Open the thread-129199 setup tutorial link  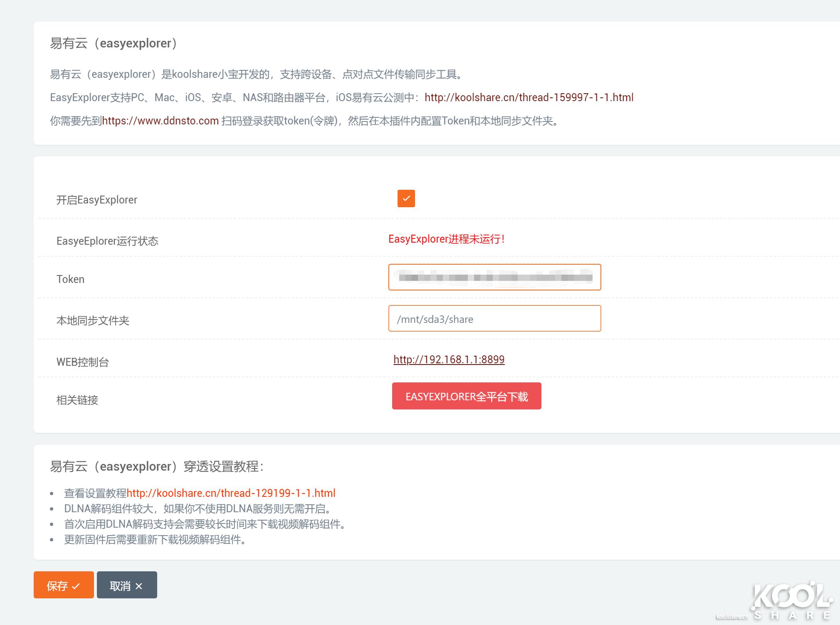click(231, 493)
